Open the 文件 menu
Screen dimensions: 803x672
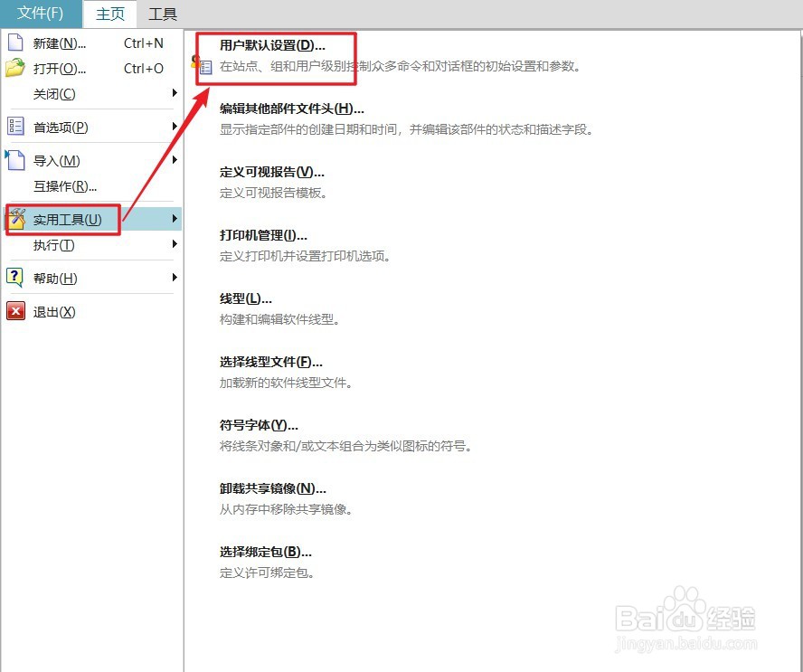coord(39,14)
